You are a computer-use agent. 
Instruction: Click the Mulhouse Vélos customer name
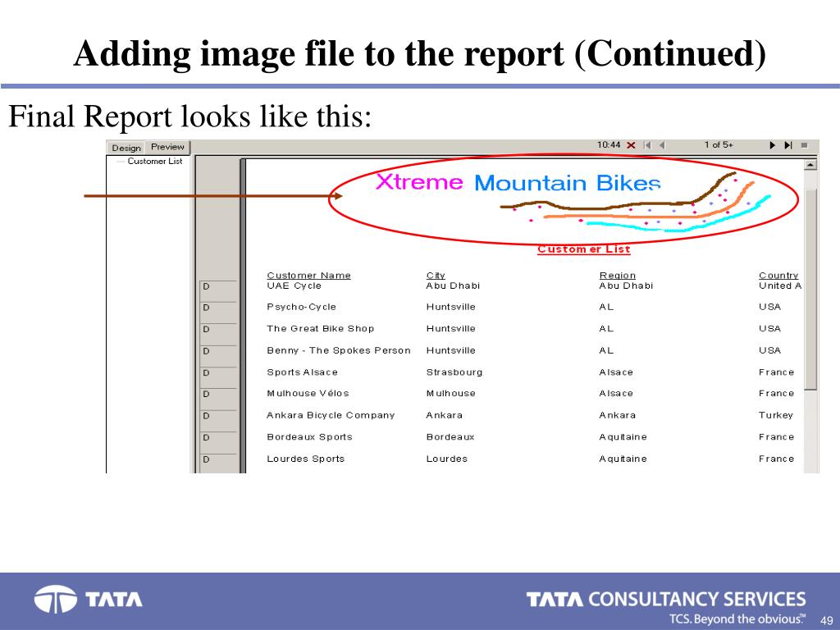308,393
